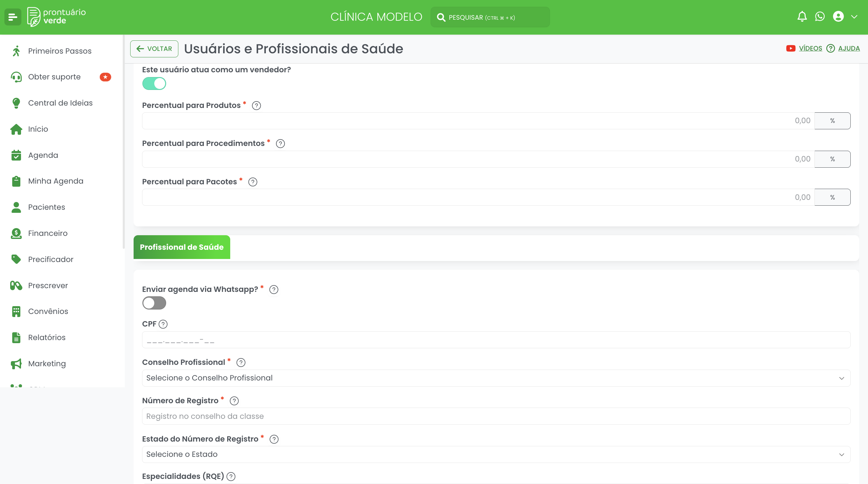
Task: Click help icon beside Percentual para Procedimentos
Action: tap(280, 144)
